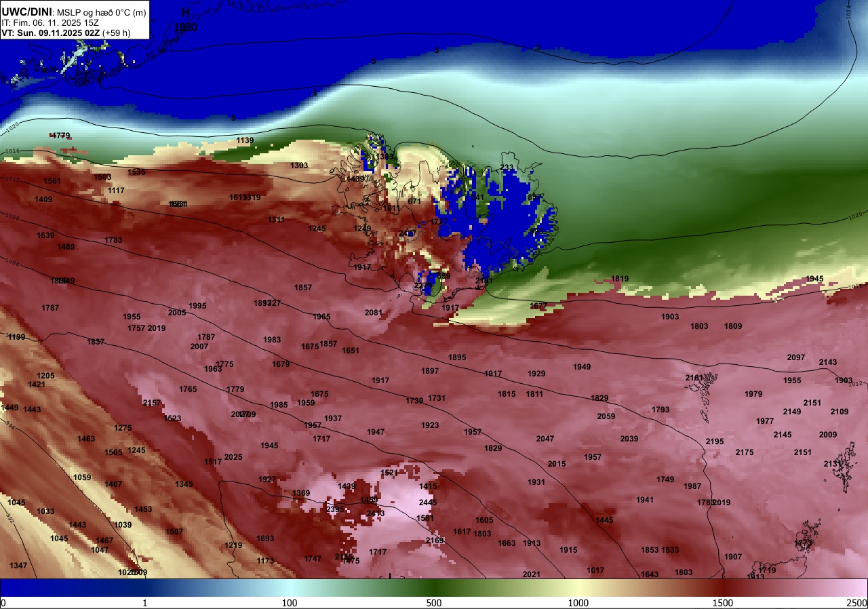The width and height of the screenshot is (868, 609).
Task: Click the height value 2081
Action: [x=374, y=313]
